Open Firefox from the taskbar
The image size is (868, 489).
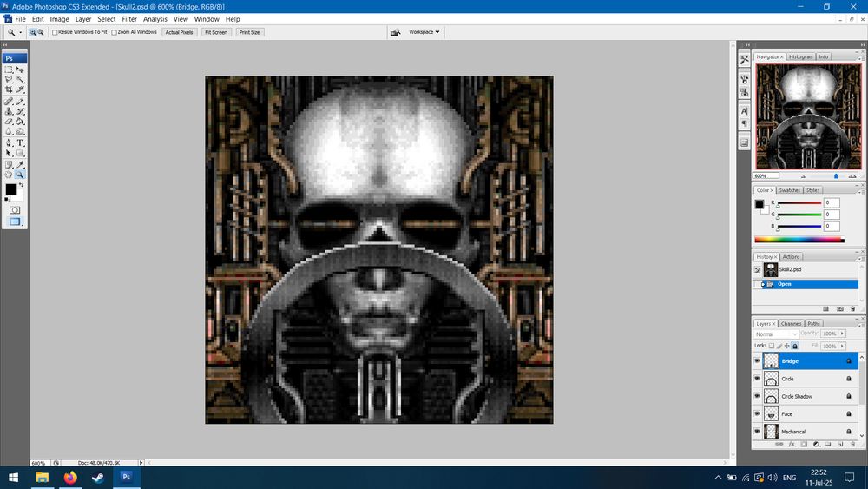(x=70, y=478)
